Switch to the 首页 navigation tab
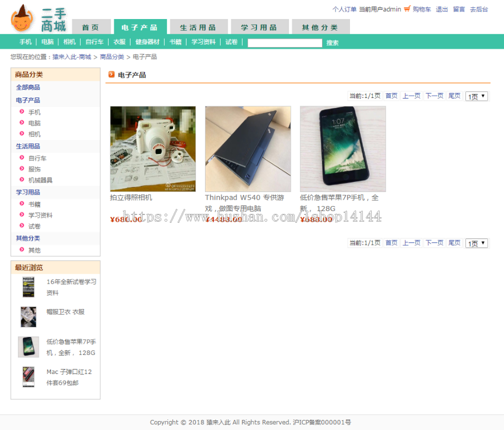 click(x=91, y=27)
